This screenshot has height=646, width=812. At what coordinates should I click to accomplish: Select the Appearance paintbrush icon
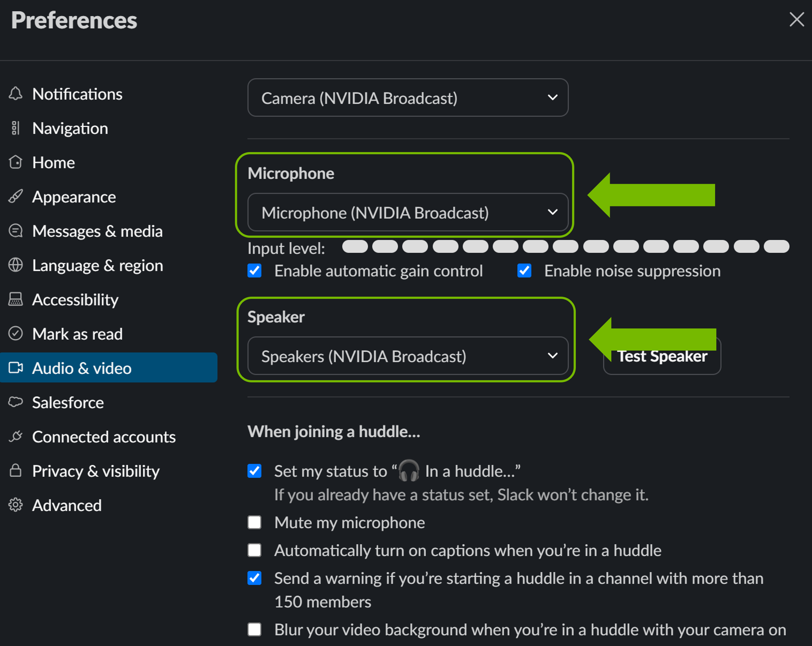(16, 197)
